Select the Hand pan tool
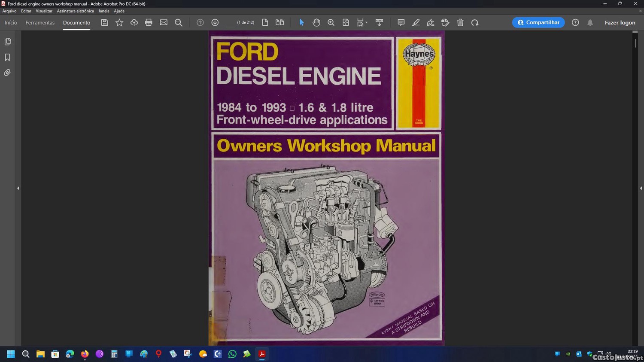This screenshot has height=362, width=644. 316,22
